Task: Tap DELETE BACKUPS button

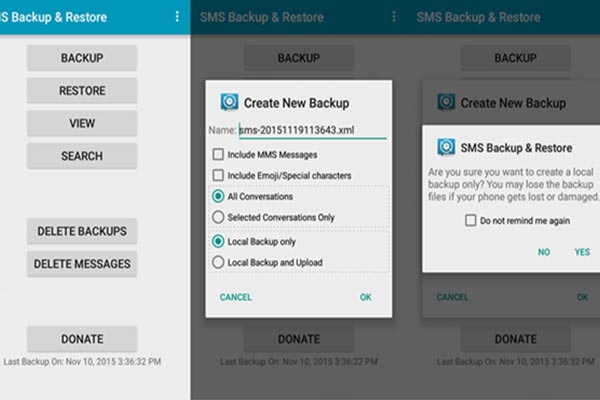Action: 82,231
